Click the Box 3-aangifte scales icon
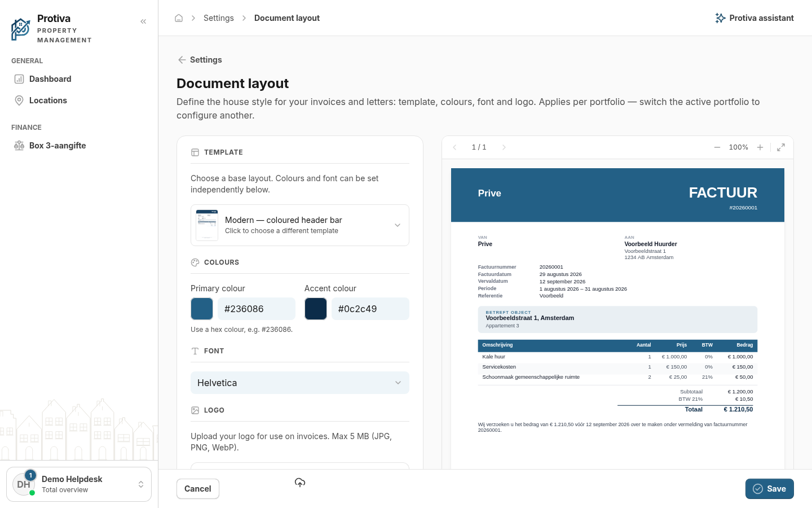The image size is (812, 508). pyautogui.click(x=19, y=146)
